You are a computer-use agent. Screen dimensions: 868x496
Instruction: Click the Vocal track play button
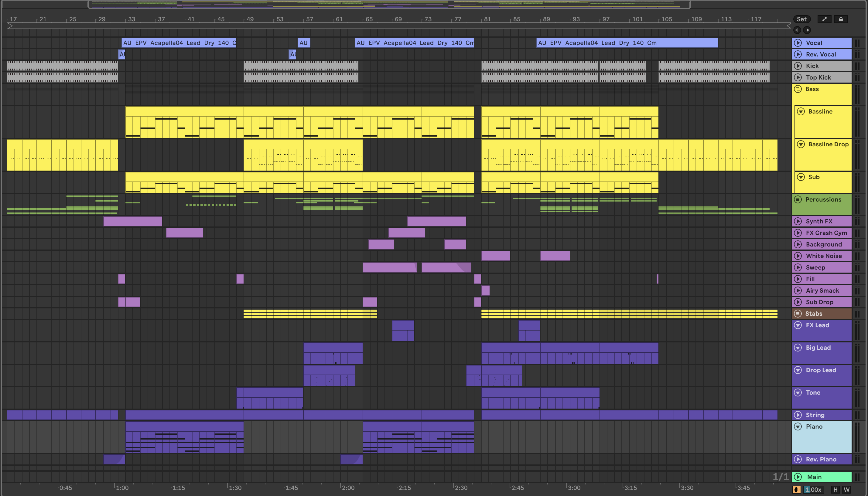798,43
